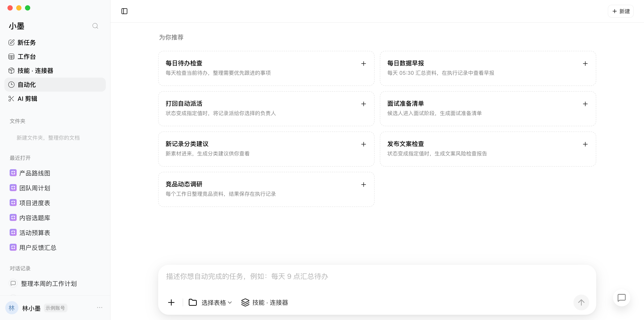This screenshot has width=644, height=320.
Task: Go to 新任务 in the sidebar
Action: click(x=55, y=43)
